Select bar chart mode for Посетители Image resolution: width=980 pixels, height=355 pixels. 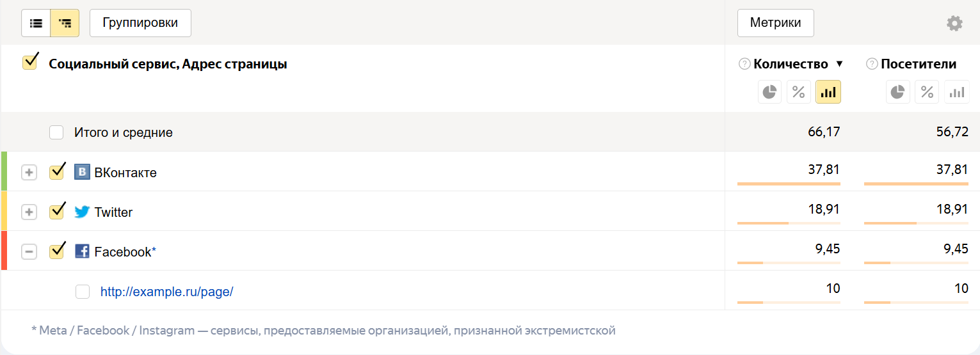tap(956, 92)
